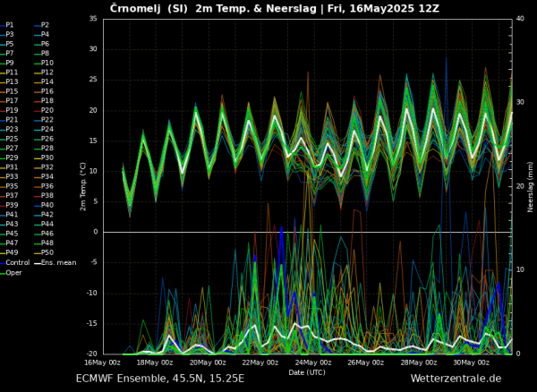537x392 pixels.
Task: Click legend item P13
Action: coord(9,81)
